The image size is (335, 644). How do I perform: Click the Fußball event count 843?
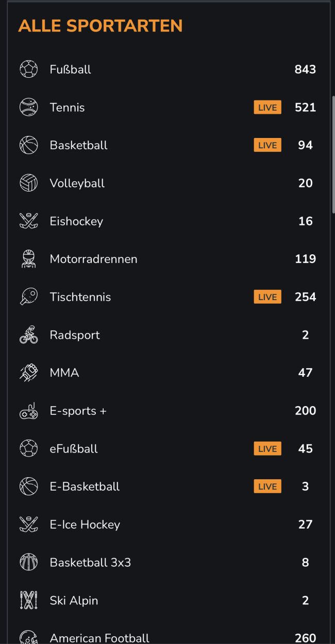point(305,69)
